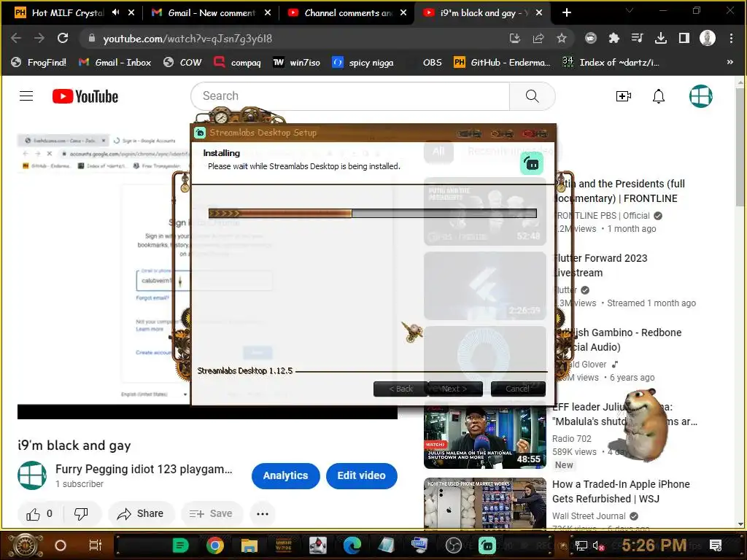Click the YouTube page scrollbar

tap(740, 147)
